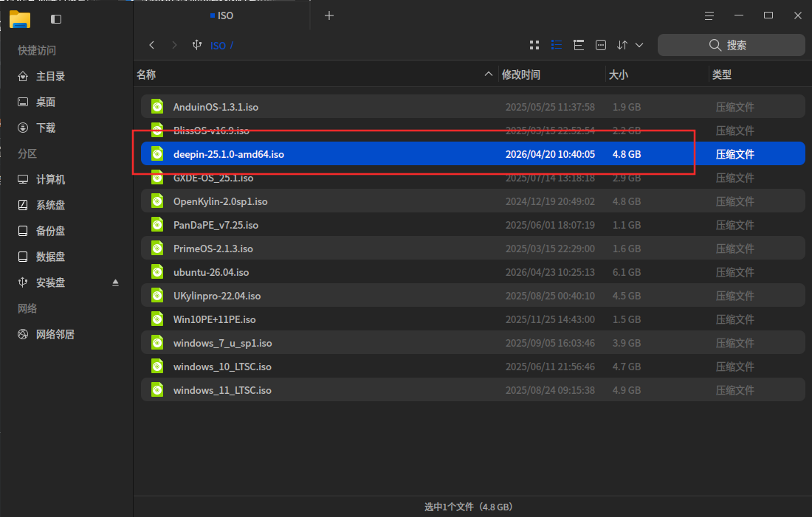Select the windows_10_LTSC.iso file

(472, 367)
